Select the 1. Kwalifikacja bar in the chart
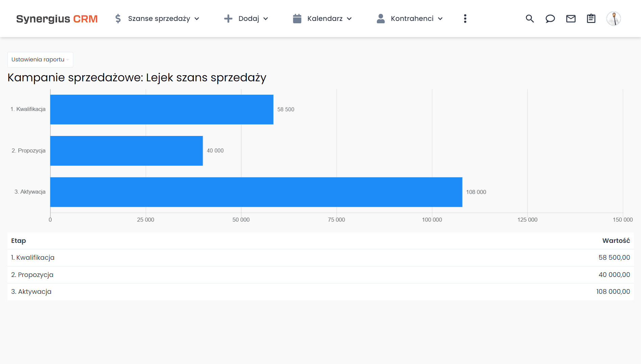The width and height of the screenshot is (641, 364). (x=161, y=109)
